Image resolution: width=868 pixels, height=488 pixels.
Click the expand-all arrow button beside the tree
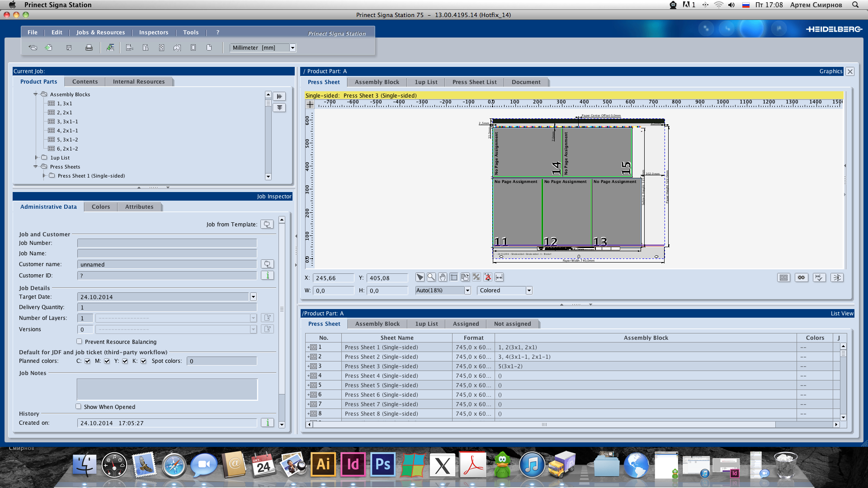tap(279, 96)
